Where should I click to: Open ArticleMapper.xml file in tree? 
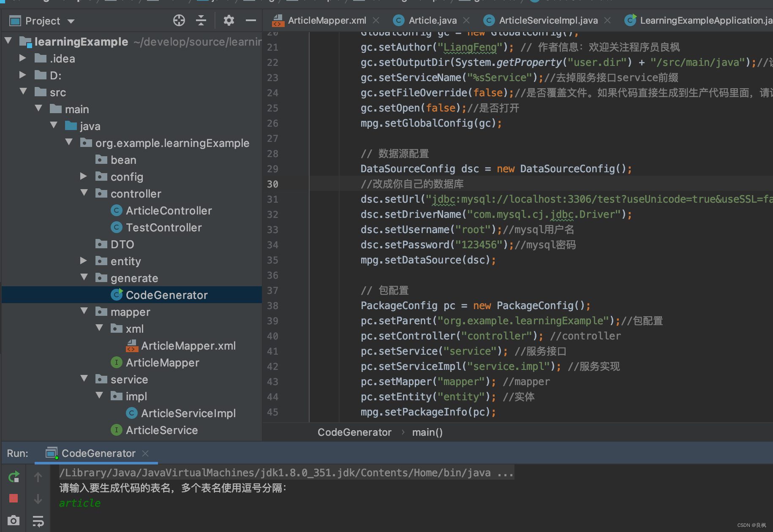click(188, 346)
